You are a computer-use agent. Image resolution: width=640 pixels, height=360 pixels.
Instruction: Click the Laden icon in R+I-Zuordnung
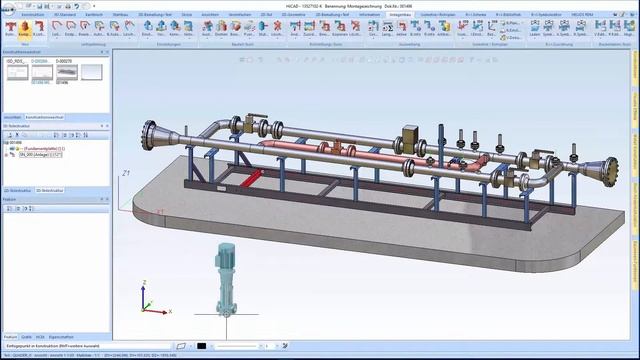tap(535, 29)
